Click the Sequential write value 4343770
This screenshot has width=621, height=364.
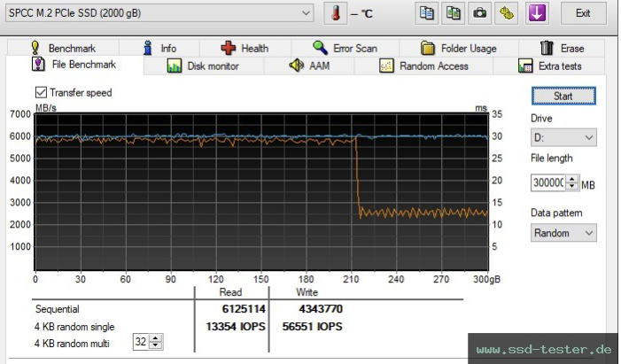coord(321,309)
